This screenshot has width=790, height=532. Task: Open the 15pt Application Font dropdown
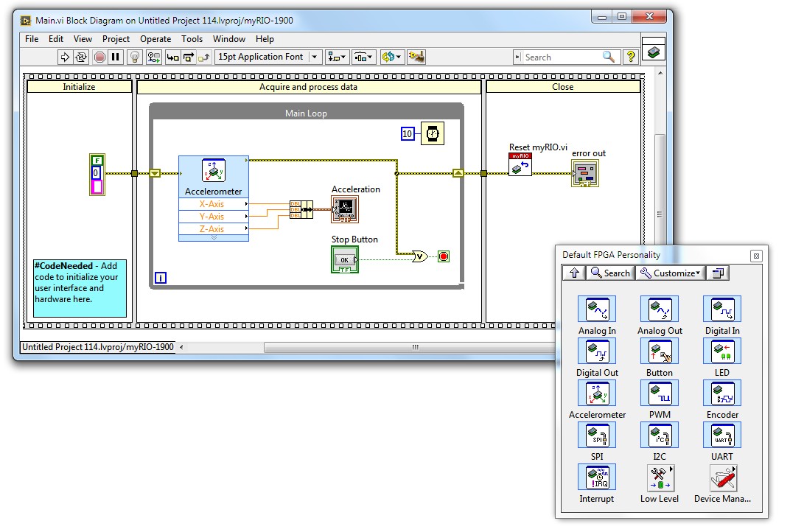coord(315,57)
